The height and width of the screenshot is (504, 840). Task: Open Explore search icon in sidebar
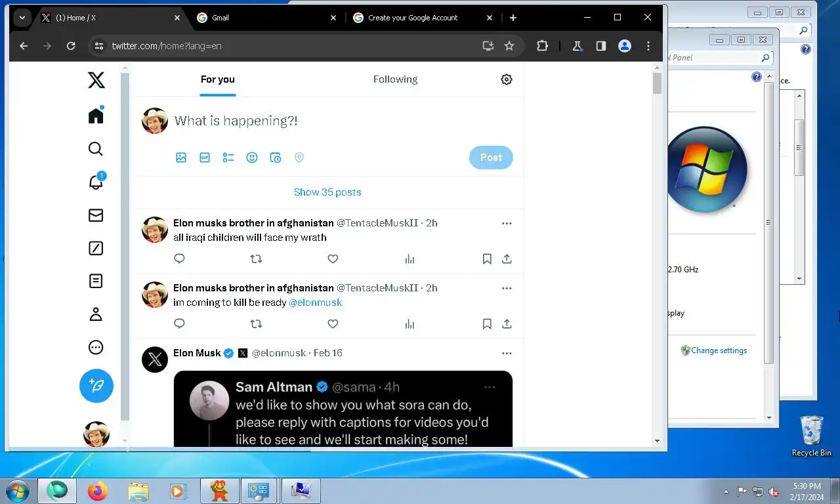[x=96, y=149]
